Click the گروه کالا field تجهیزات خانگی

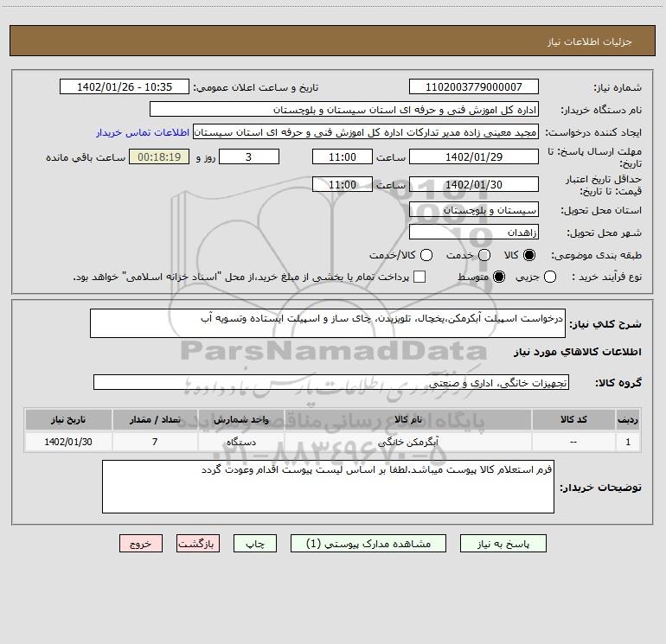point(331,382)
